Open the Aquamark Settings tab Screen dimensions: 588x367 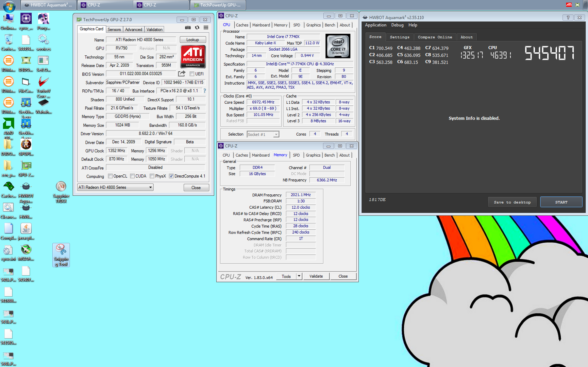point(400,37)
